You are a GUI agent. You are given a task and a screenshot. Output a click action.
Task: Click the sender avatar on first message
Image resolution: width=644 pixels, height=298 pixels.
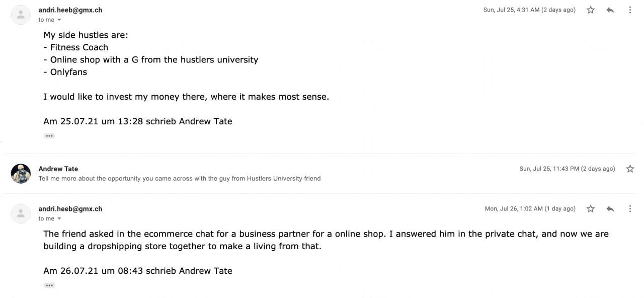coord(21,15)
